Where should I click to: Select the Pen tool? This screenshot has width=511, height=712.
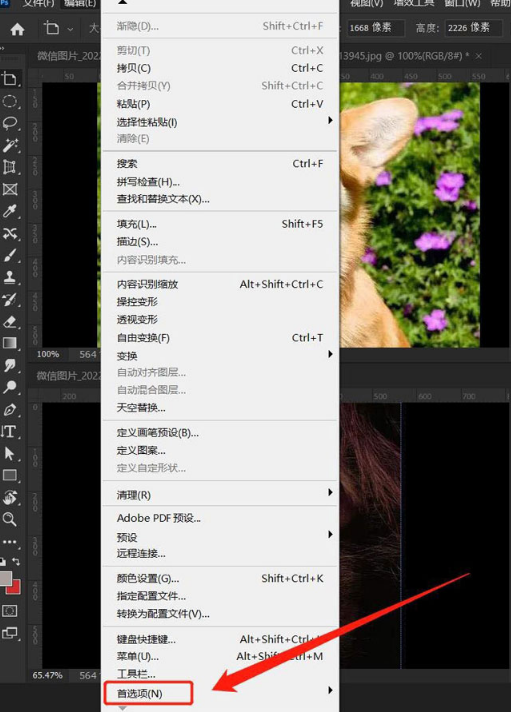[10, 410]
